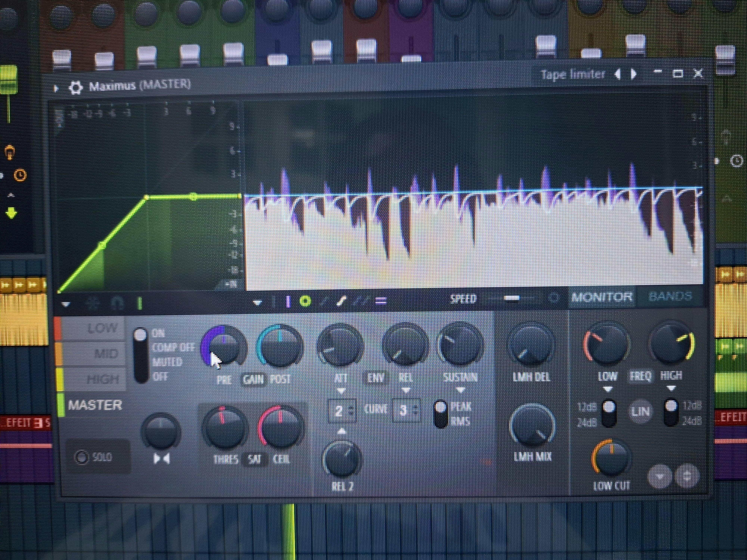Expand the plugin menu arrow beside gear
Screen dimensions: 747x560
[56, 89]
